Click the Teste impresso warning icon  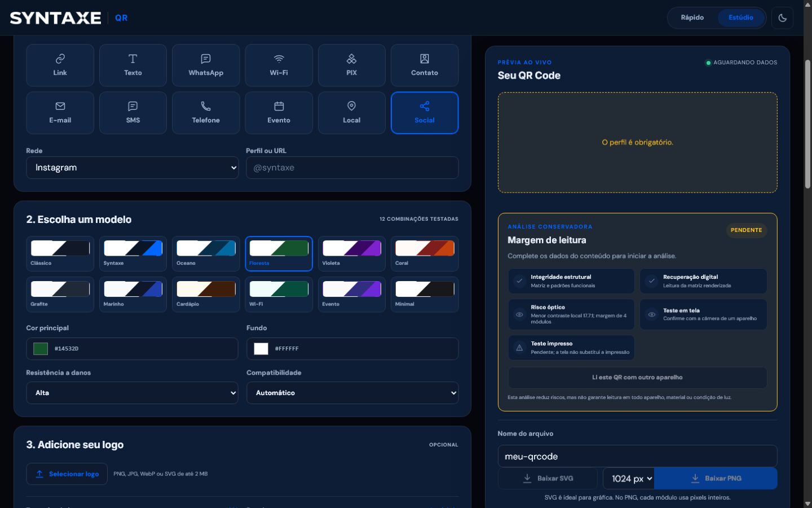(519, 348)
